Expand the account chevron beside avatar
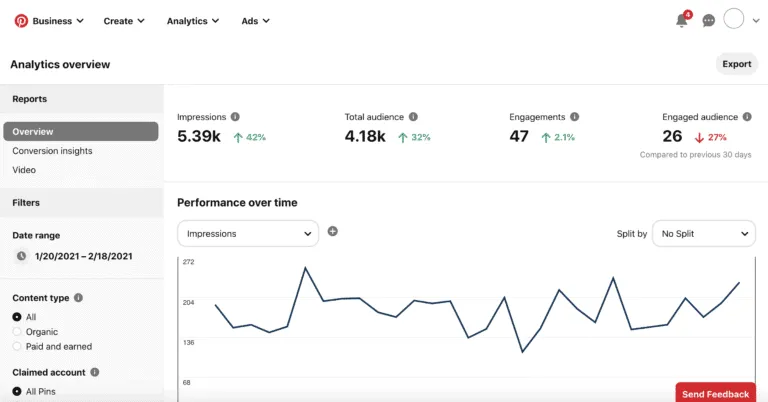 pyautogui.click(x=756, y=21)
